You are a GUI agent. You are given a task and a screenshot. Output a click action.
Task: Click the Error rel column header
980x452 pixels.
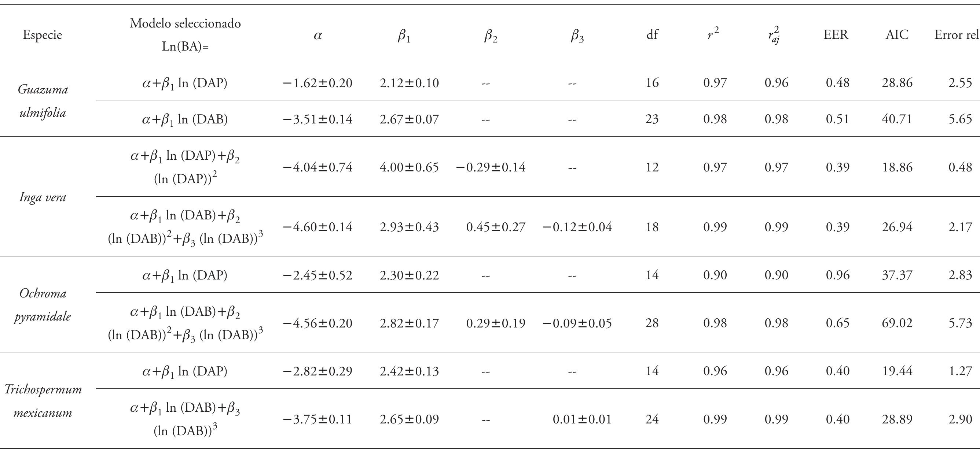[x=957, y=35]
